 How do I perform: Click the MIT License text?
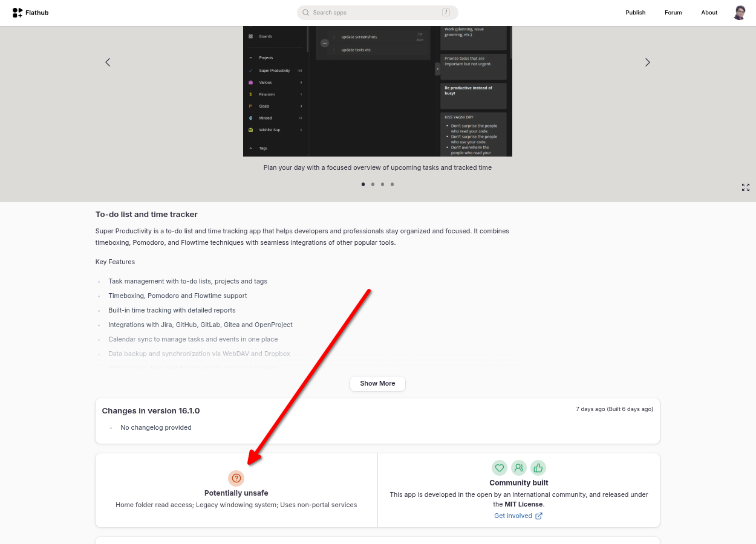pyautogui.click(x=524, y=504)
